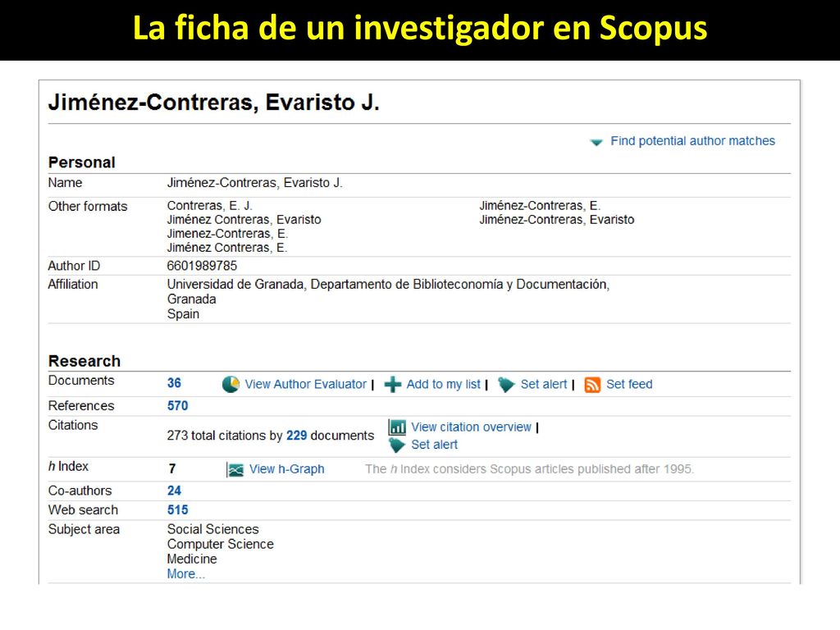Image resolution: width=840 pixels, height=630 pixels.
Task: Click the Documents row label
Action: (x=81, y=381)
